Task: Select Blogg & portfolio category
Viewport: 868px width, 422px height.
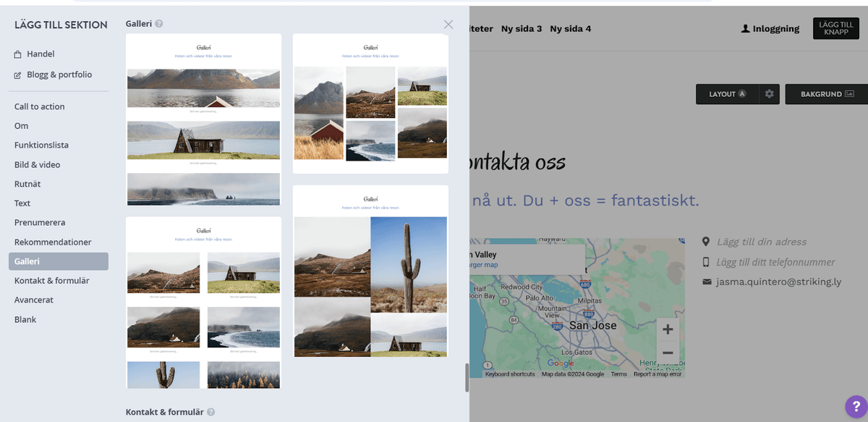Action: tap(59, 75)
